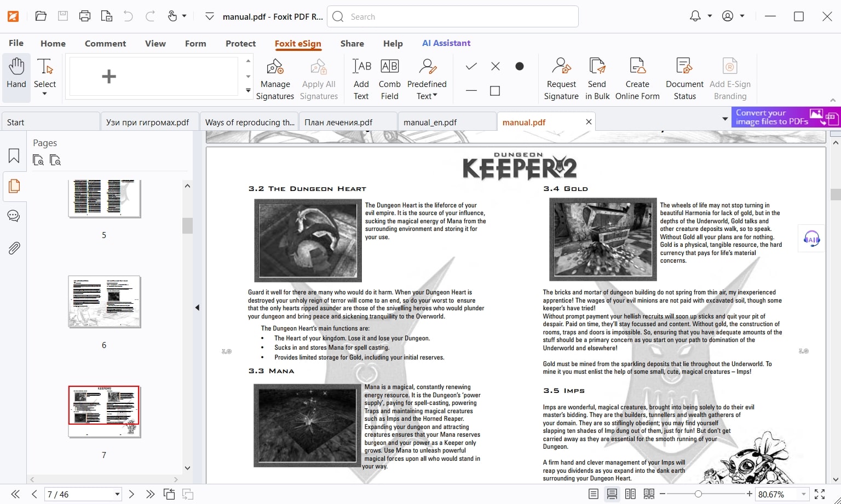841x504 pixels.
Task: Insert a filled dot symbol
Action: click(x=520, y=66)
